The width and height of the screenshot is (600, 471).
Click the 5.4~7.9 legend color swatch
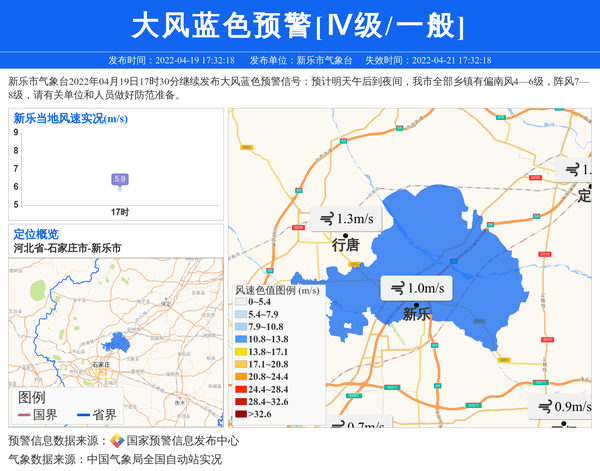(241, 315)
